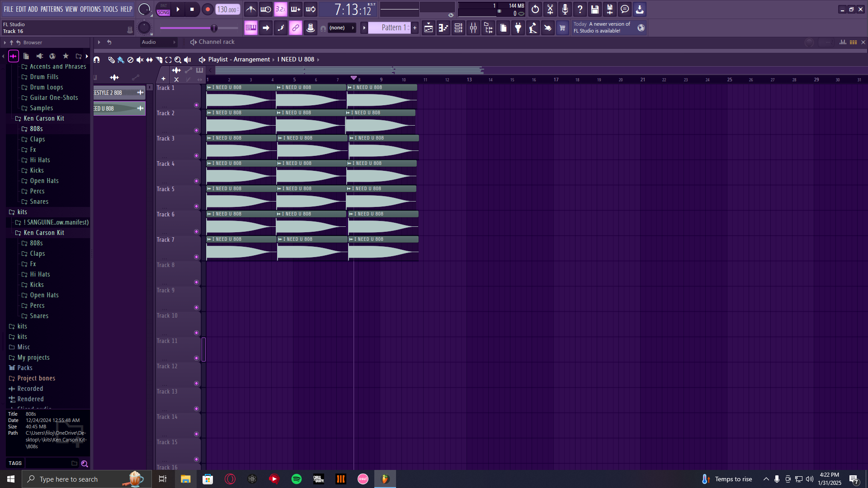This screenshot has height=488, width=868.
Task: Open the Playlist view icon
Action: point(429,28)
